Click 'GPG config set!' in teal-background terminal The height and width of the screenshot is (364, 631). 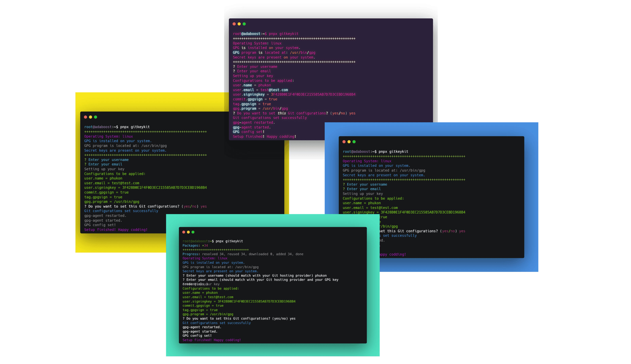click(x=197, y=336)
